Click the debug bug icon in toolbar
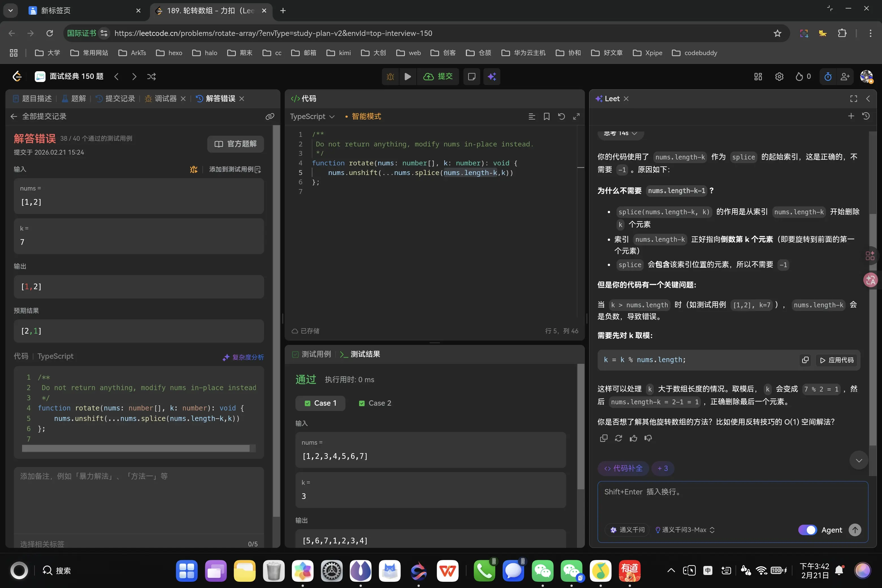Viewport: 882px width, 588px height. 390,77
